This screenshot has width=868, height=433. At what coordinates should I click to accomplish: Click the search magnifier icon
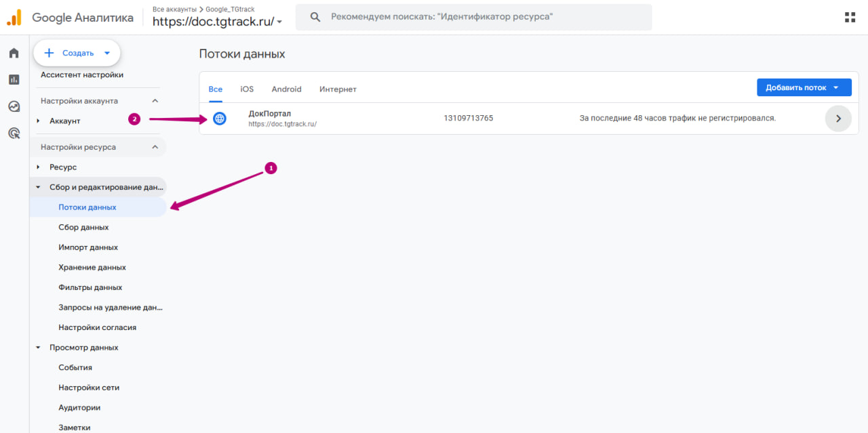click(315, 17)
